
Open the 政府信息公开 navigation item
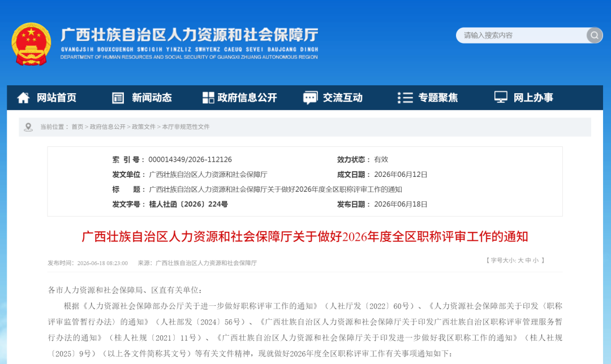pos(247,98)
